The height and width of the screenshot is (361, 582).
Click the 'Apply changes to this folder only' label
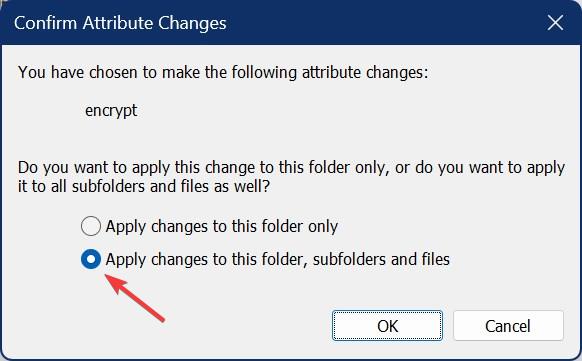(x=222, y=226)
